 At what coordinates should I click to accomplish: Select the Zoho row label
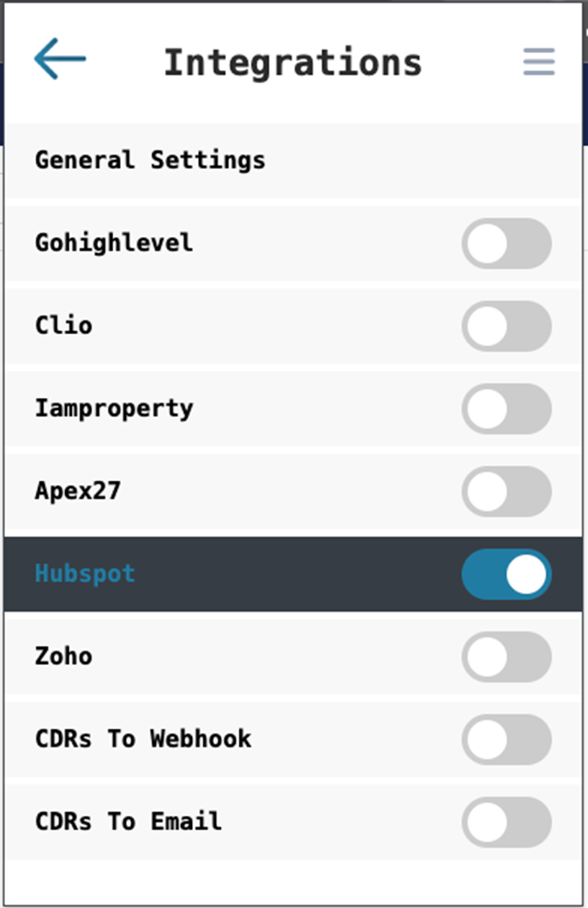[63, 657]
